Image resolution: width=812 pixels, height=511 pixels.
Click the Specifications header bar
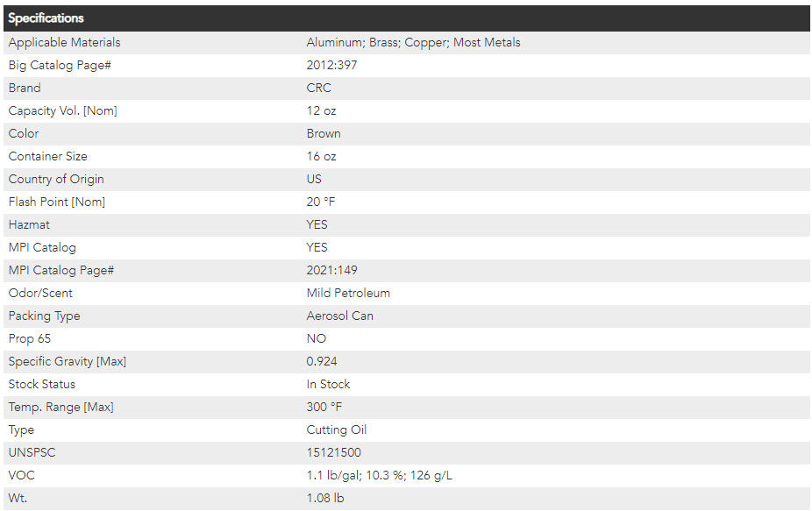[405, 18]
